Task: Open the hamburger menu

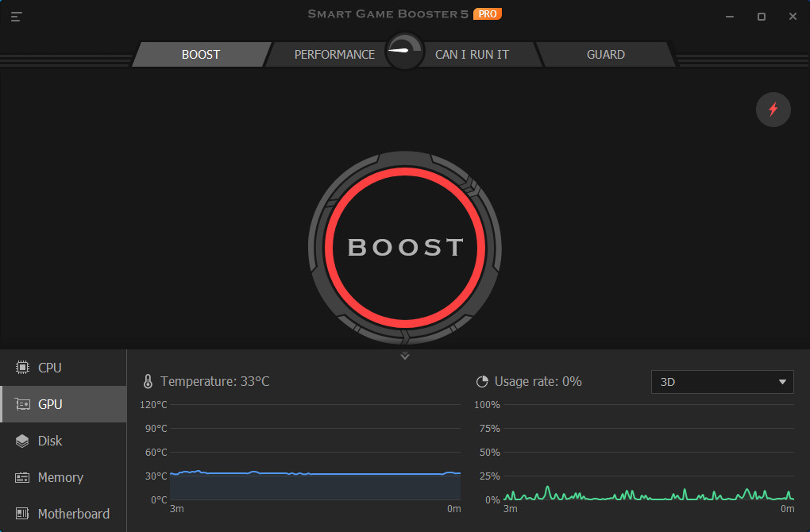Action: click(x=16, y=16)
